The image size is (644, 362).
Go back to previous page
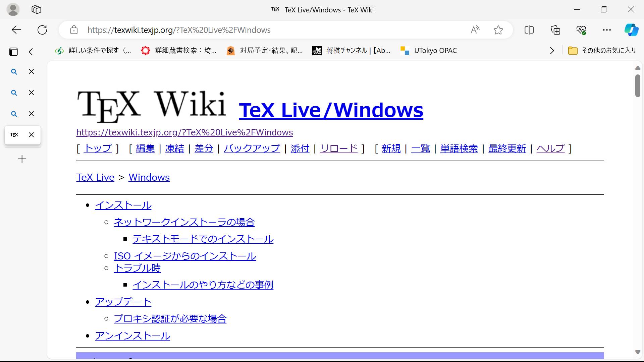(16, 30)
